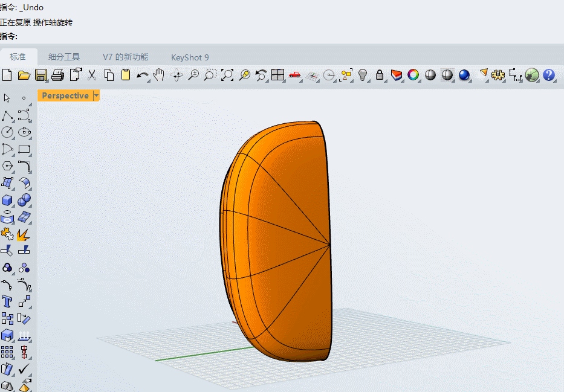
Task: Choose the Zoom Window tool
Action: point(210,75)
